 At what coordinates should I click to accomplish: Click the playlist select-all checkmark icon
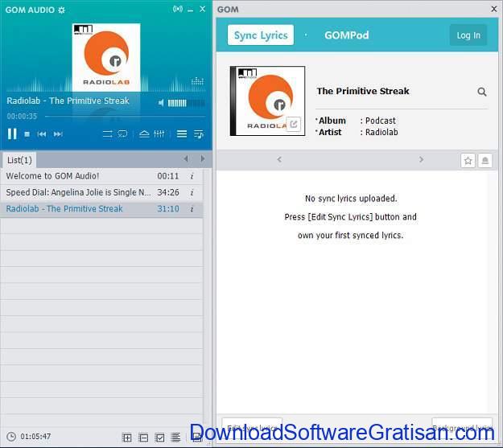pos(159,438)
